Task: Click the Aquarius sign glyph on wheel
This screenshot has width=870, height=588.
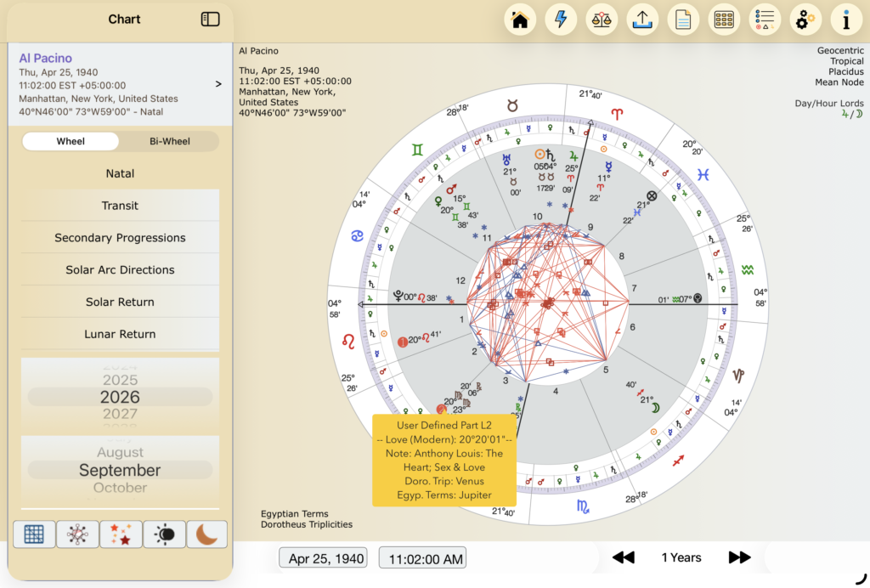Action: [x=748, y=270]
